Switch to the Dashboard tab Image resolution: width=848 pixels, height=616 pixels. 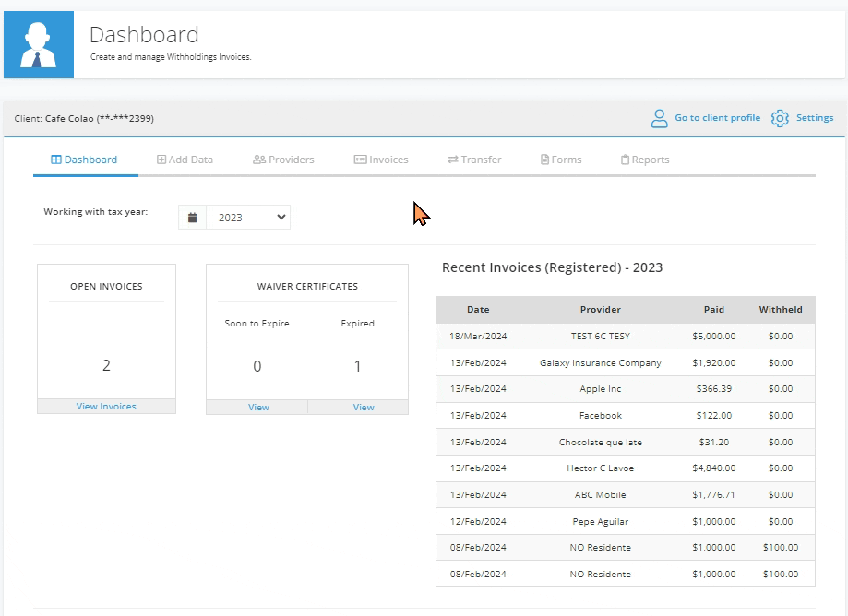pyautogui.click(x=84, y=160)
